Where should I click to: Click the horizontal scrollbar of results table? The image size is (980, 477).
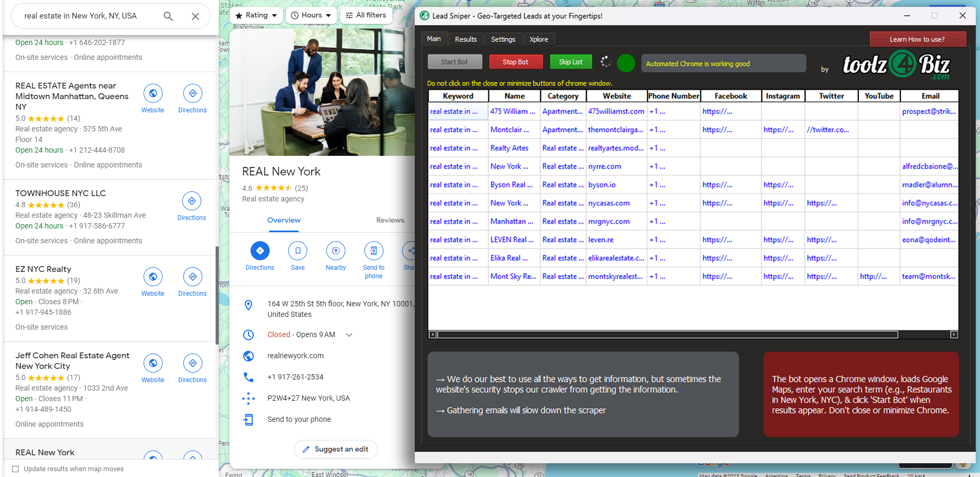pyautogui.click(x=667, y=334)
